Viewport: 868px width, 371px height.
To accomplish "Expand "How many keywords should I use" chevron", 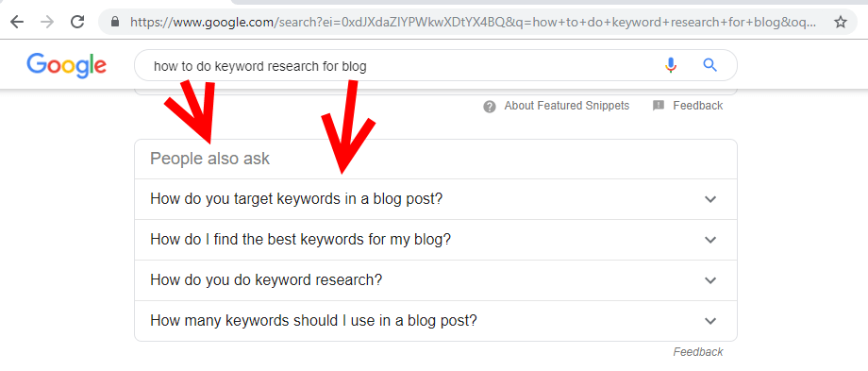I will pyautogui.click(x=710, y=321).
